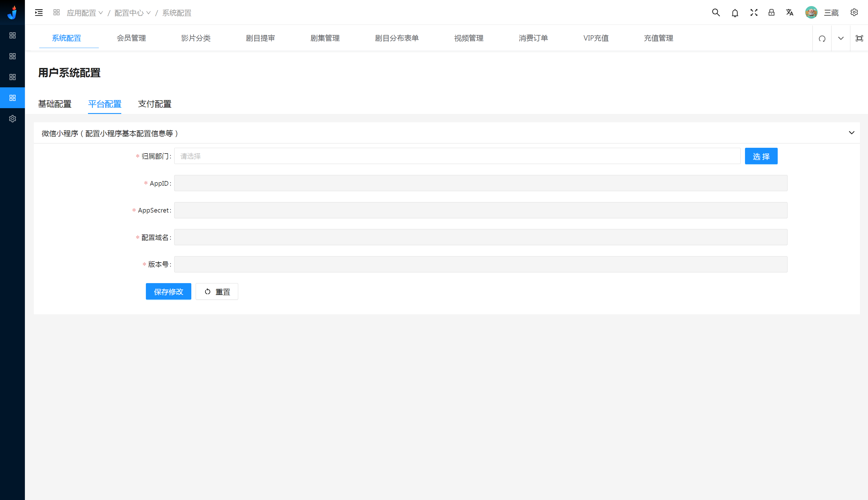Click the 归属部门 input field
868x500 pixels.
457,156
